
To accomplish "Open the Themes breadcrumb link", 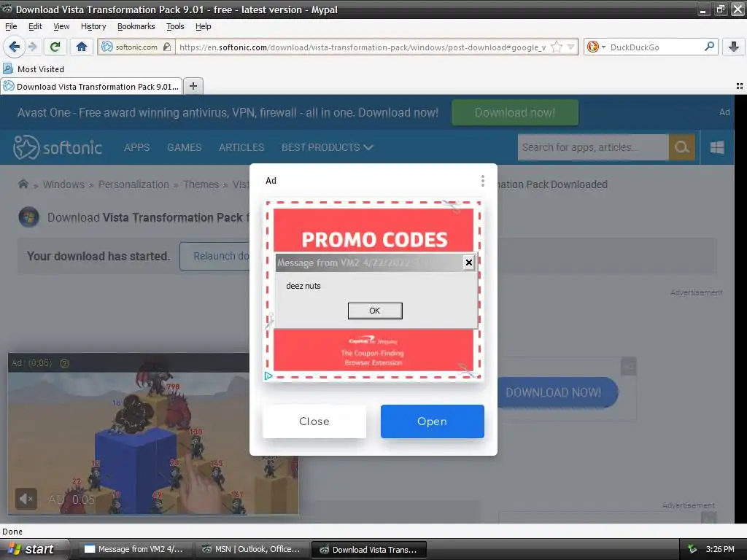I will (201, 184).
